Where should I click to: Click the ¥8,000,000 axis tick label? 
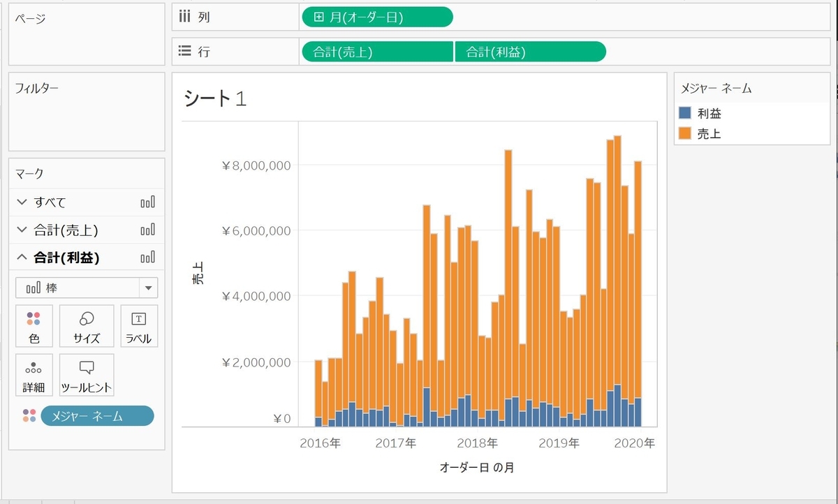click(x=256, y=165)
